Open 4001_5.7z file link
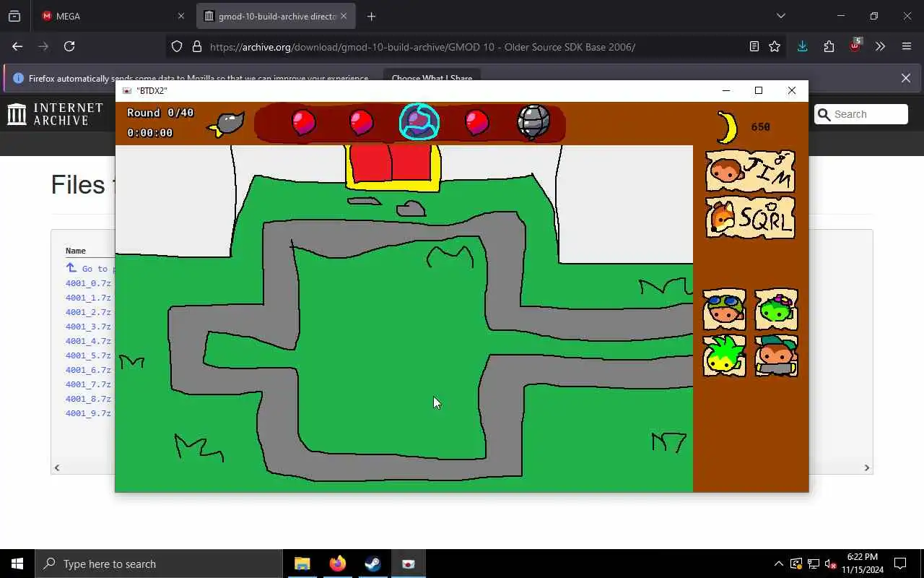This screenshot has height=578, width=924. 88,355
